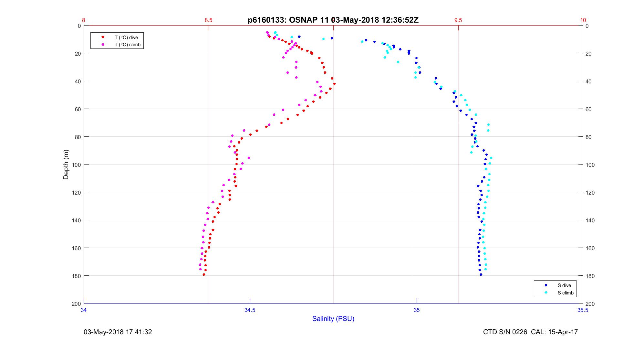Click the left depth tick label 100
The width and height of the screenshot is (644, 341).
pos(76,165)
